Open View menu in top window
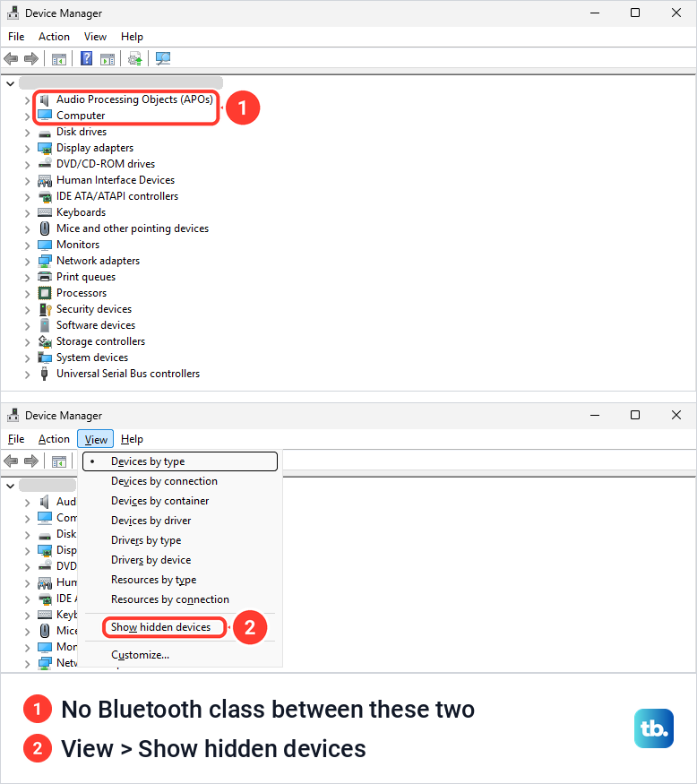 pos(95,37)
